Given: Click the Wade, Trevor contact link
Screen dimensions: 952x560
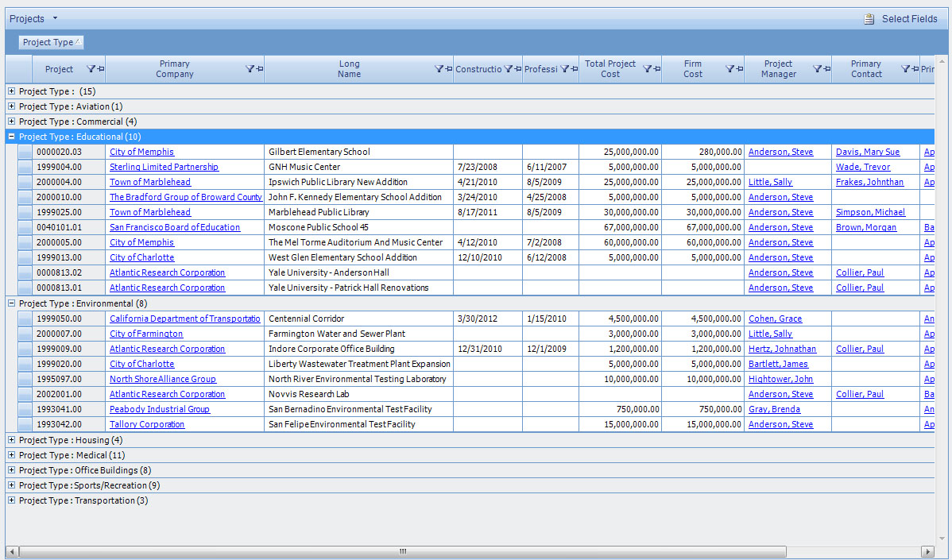Looking at the screenshot, I should point(862,167).
